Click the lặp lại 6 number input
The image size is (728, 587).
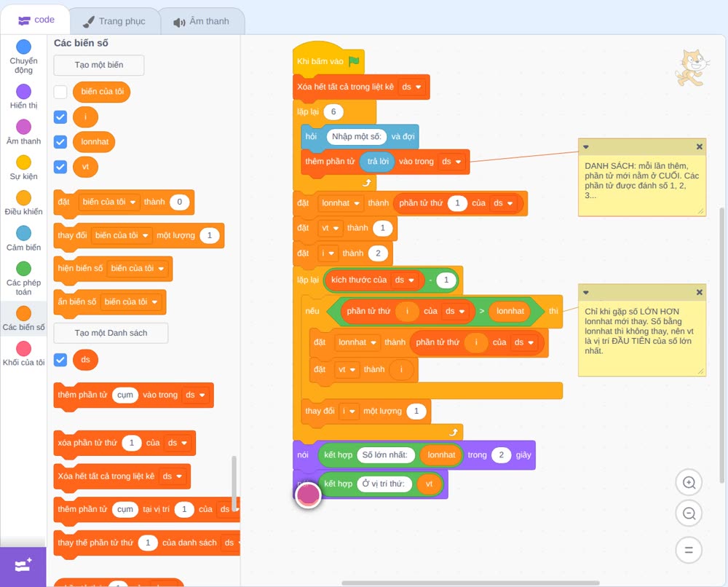pyautogui.click(x=333, y=112)
